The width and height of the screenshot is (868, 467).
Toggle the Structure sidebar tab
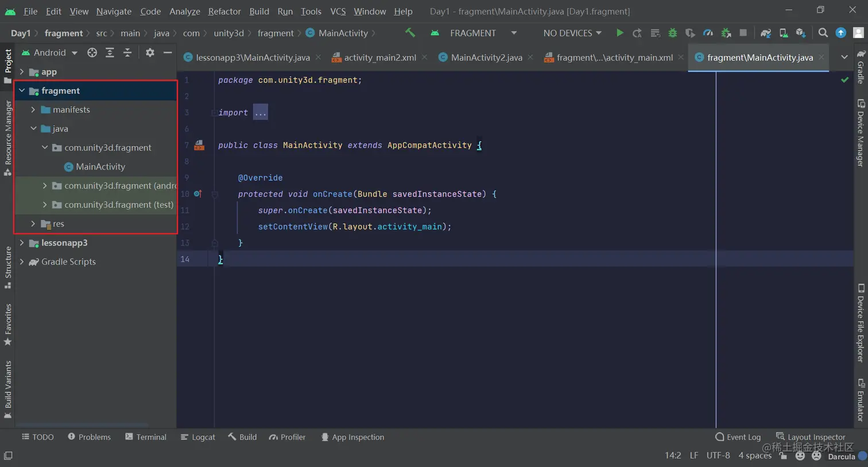pyautogui.click(x=7, y=268)
